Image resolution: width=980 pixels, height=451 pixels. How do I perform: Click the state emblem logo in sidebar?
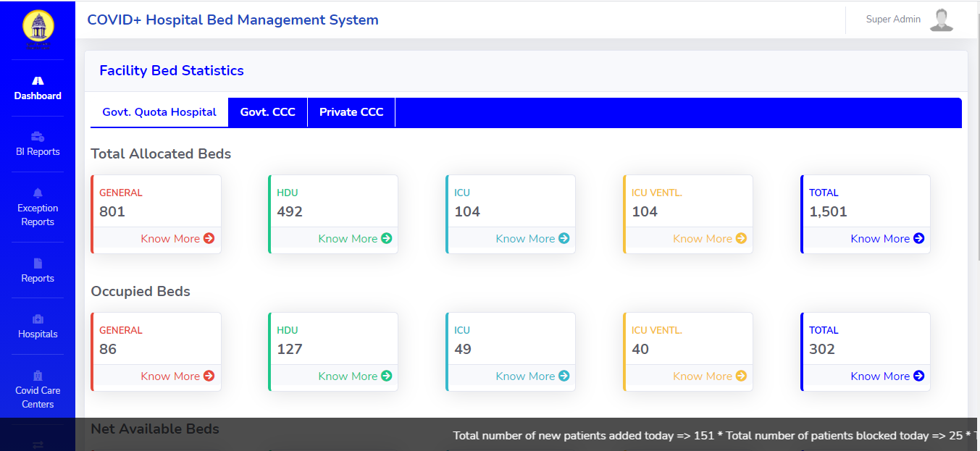[38, 28]
